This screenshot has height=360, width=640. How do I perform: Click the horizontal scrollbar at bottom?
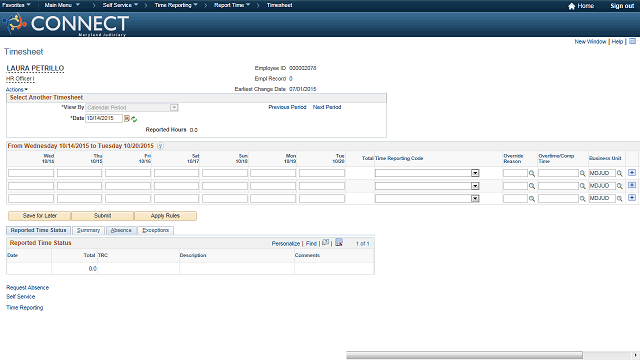[464, 355]
